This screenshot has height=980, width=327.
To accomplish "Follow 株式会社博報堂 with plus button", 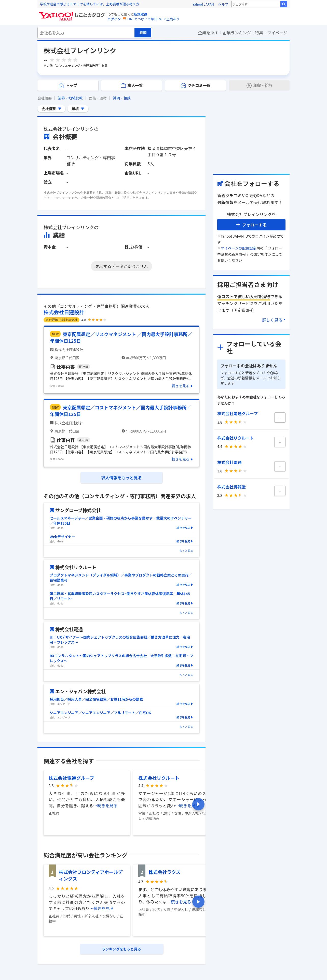I will coord(280,491).
